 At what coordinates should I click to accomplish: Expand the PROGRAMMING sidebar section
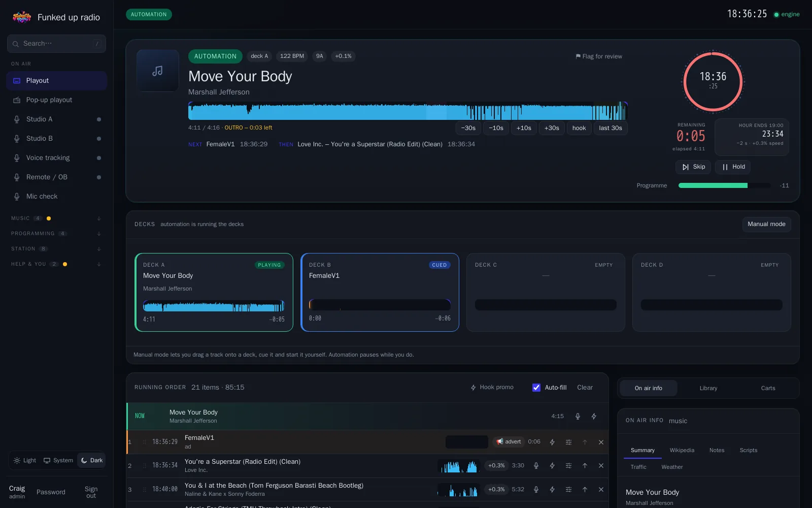(56, 234)
